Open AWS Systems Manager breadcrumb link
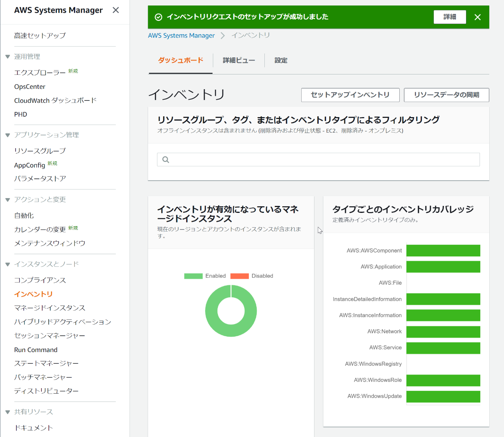 [x=181, y=36]
